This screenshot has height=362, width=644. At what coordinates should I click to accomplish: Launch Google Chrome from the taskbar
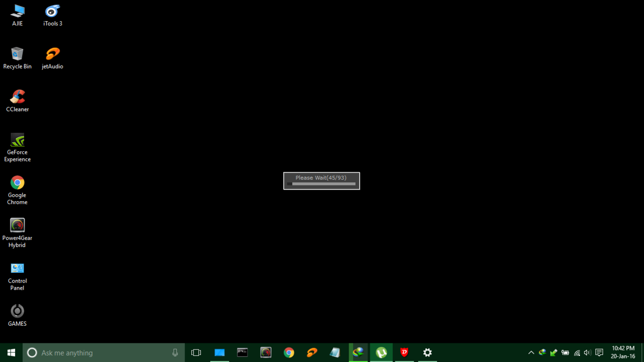(289, 352)
